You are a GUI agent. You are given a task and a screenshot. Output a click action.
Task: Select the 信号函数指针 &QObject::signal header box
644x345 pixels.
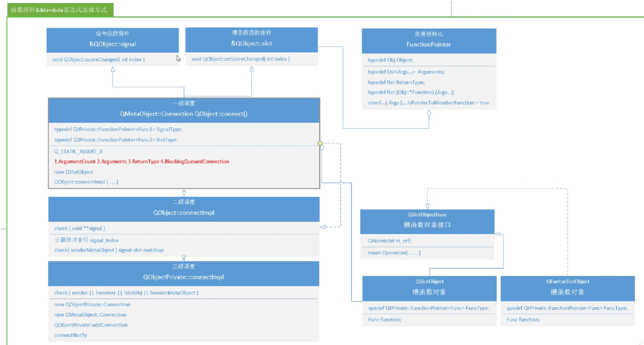click(x=112, y=40)
